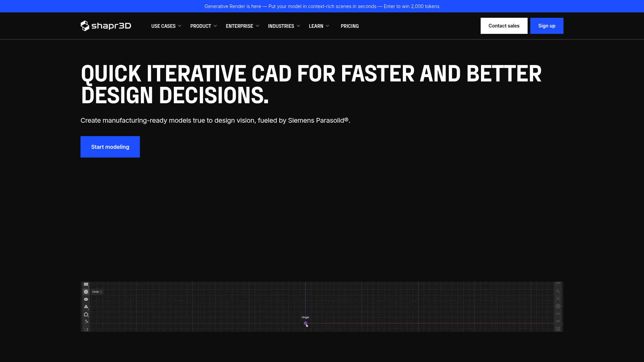Click the Origin point on the sketch grid

click(306, 323)
